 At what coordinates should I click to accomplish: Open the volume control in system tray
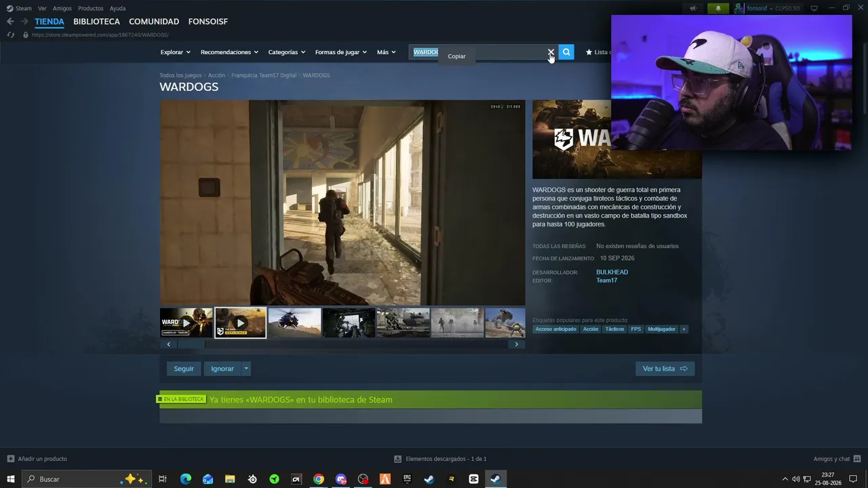[x=796, y=479]
